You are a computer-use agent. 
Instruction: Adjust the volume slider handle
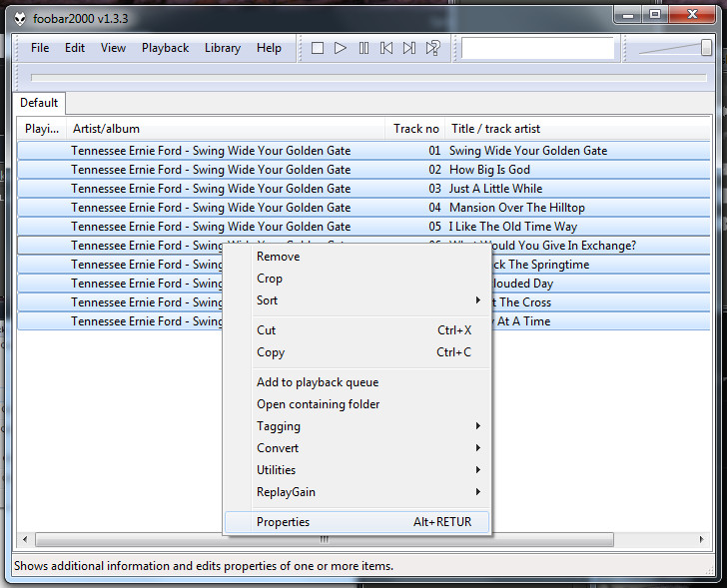tap(706, 47)
